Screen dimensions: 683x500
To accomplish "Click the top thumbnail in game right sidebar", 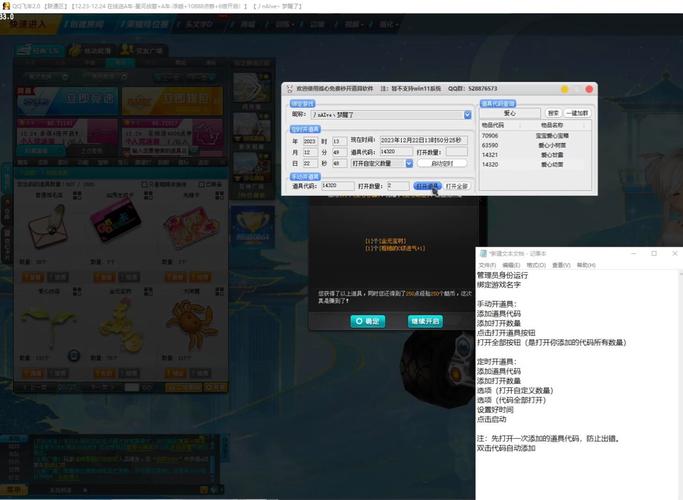I will coord(252,88).
